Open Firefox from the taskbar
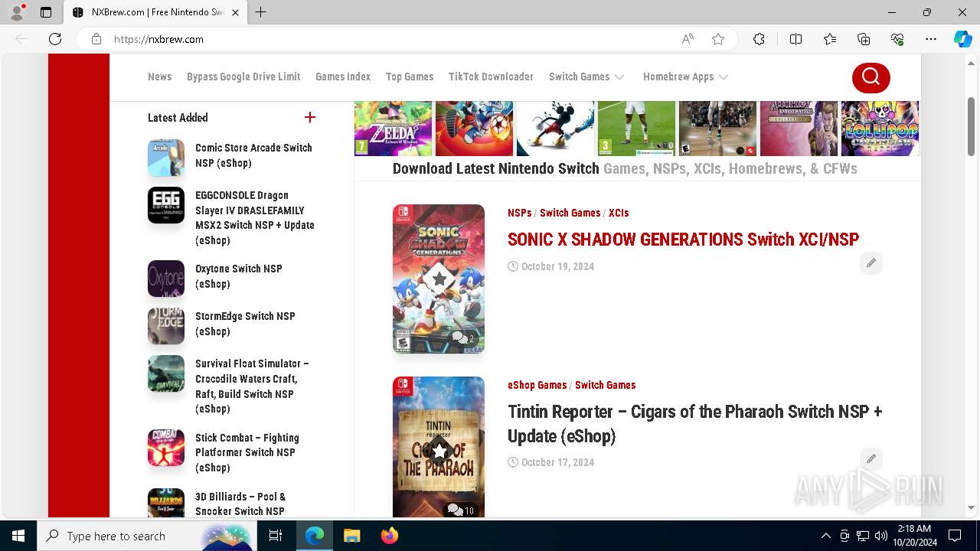Image resolution: width=980 pixels, height=551 pixels. [x=390, y=536]
